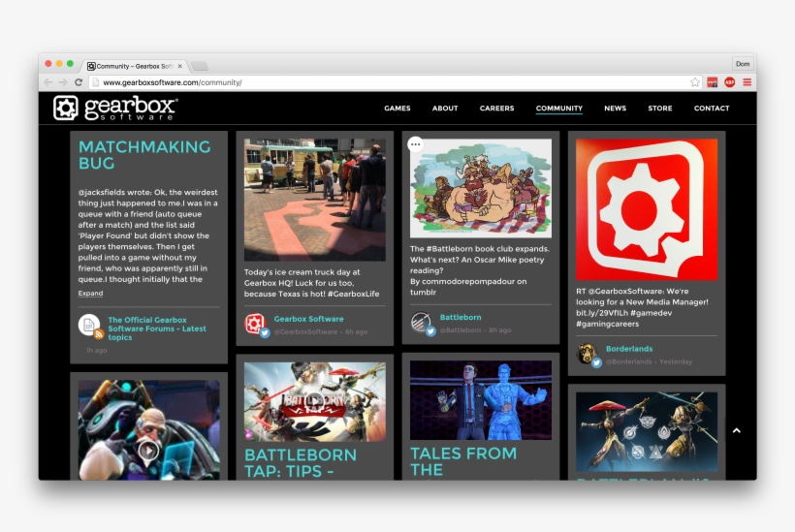View Tales from the Borderlands image
795x532 pixels.
tap(481, 400)
